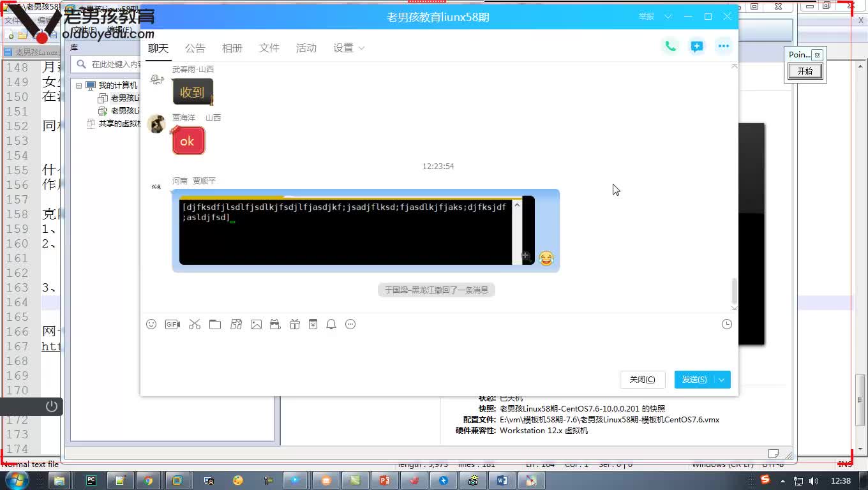Open the GIF sticker panel
The width and height of the screenshot is (868, 490).
click(172, 324)
